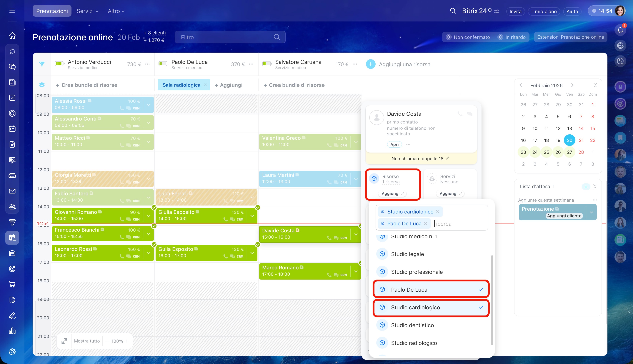Expand the Prenotazione waitlist item chevron
The image size is (633, 364).
pyautogui.click(x=592, y=212)
